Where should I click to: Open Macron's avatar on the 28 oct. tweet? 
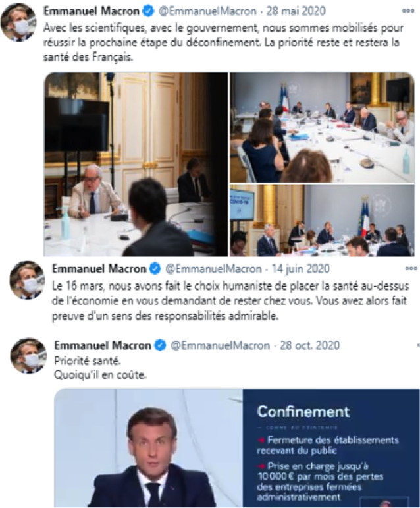[28, 356]
